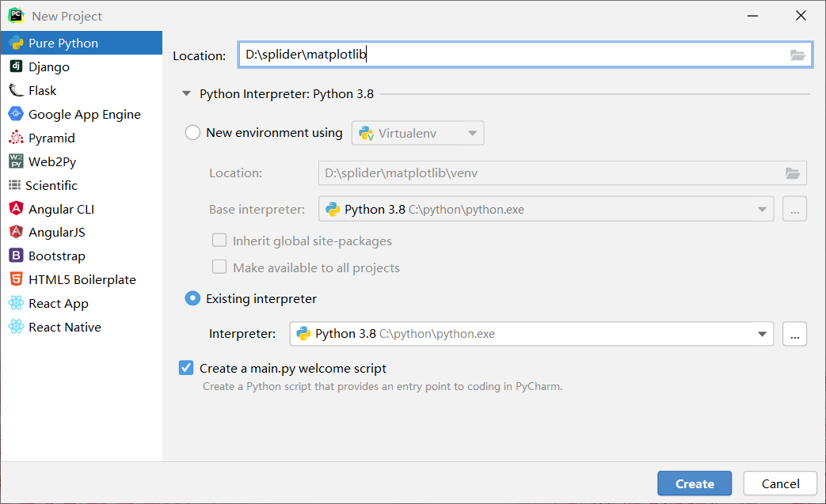
Task: Click the Base interpreter ellipsis button
Action: [x=794, y=210]
